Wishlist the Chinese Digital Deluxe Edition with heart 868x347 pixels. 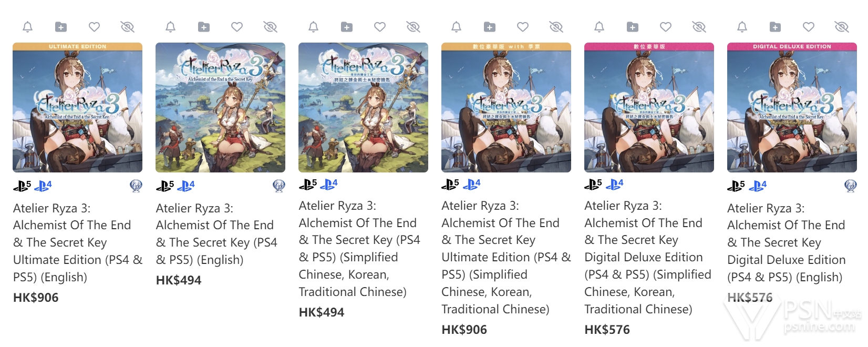[x=666, y=27]
